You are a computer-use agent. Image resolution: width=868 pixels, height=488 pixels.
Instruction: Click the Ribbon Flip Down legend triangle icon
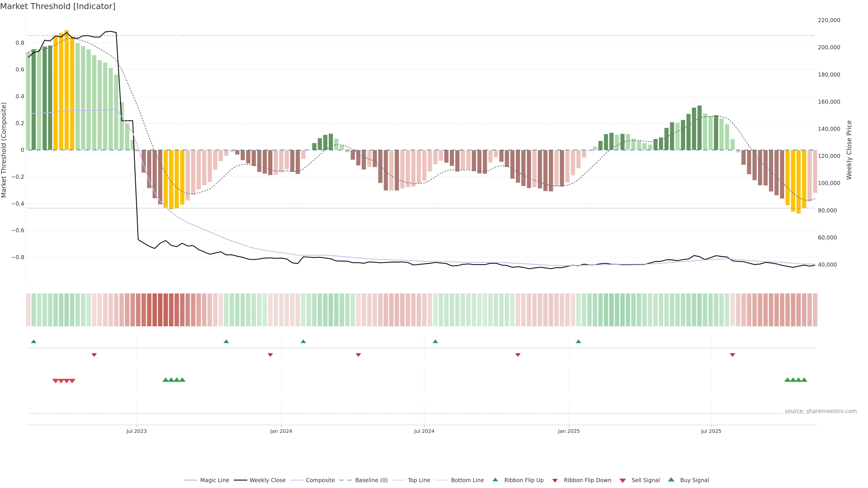pyautogui.click(x=555, y=481)
